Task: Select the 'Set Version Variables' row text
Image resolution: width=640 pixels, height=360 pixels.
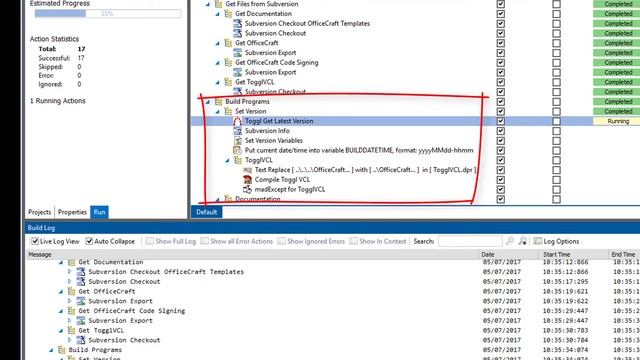Action: tap(273, 140)
